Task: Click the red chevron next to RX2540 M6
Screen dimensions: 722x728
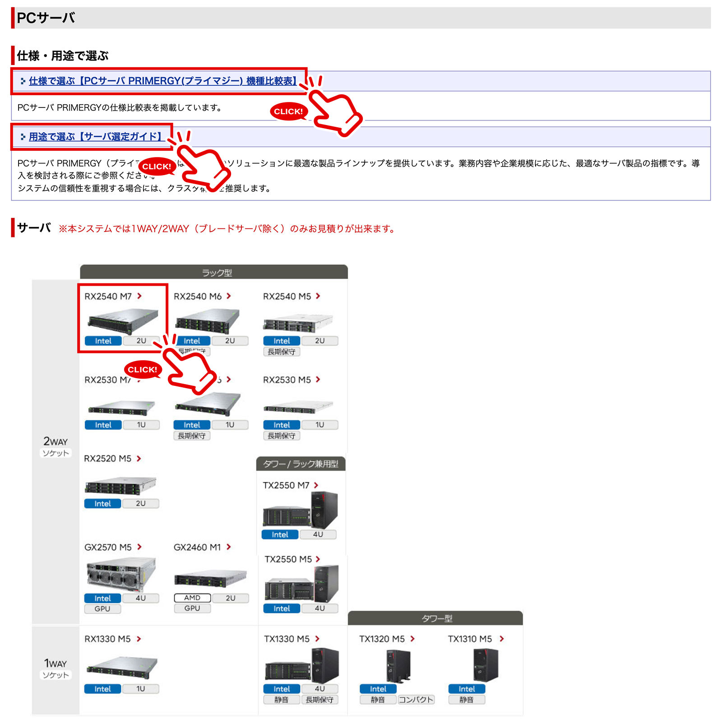Action: pyautogui.click(x=229, y=296)
